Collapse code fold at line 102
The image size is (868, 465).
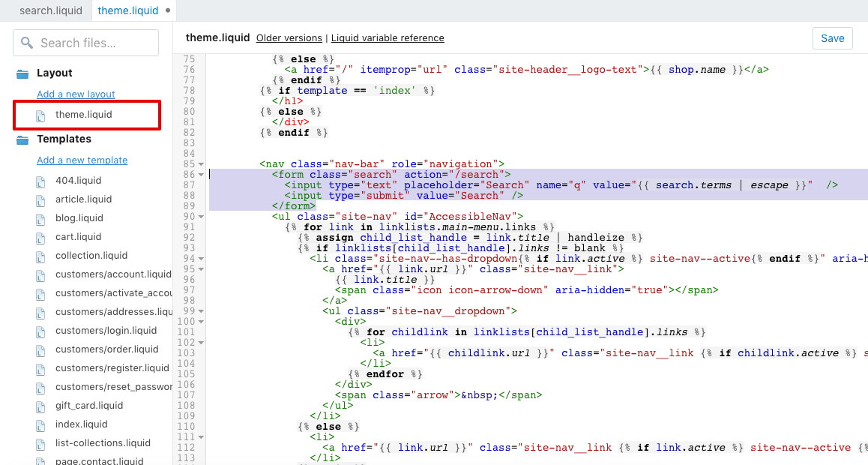(x=201, y=343)
